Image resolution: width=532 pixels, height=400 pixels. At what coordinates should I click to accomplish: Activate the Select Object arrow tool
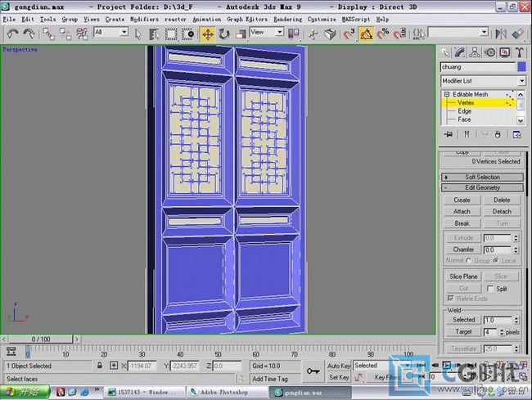[138, 34]
